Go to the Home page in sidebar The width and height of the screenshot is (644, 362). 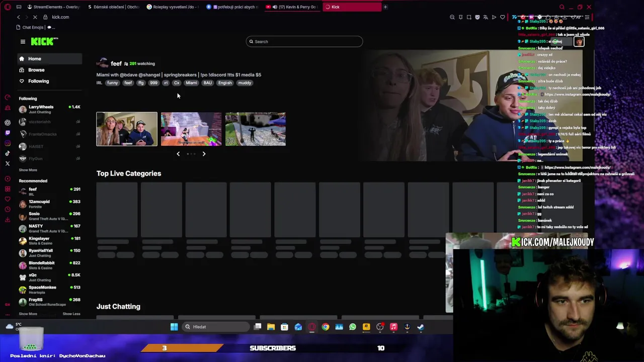49,59
